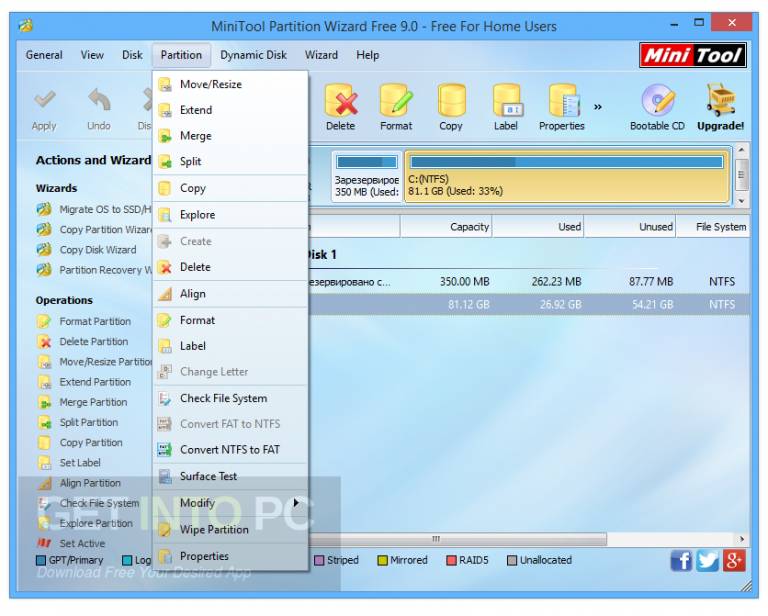Click the Bootable CD icon
The image size is (768, 616).
[658, 100]
